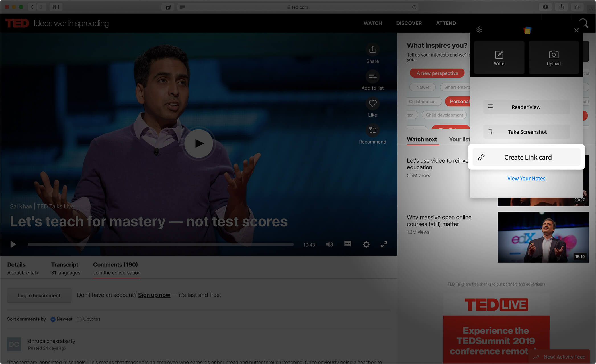Screen dimensions: 596x364
Task: Go forward in Safari
Action: [42, 7]
